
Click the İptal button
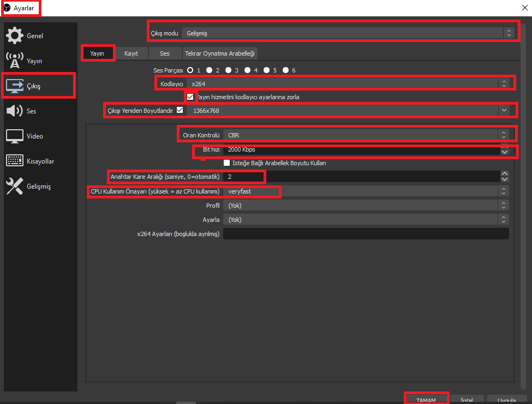point(467,399)
